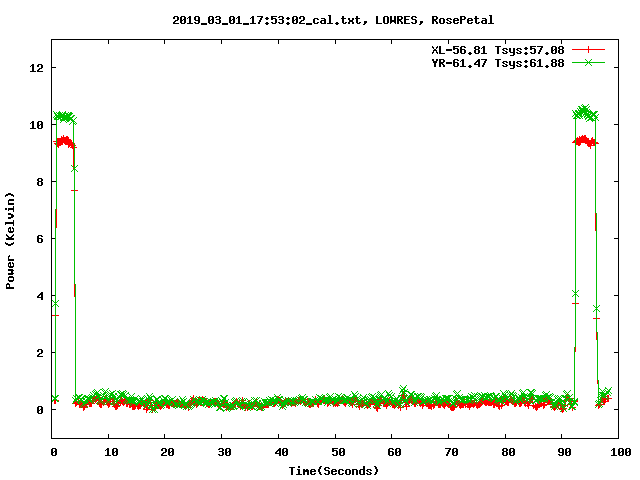Click x-axis tick label 80
This screenshot has width=640, height=480.
pos(508,452)
